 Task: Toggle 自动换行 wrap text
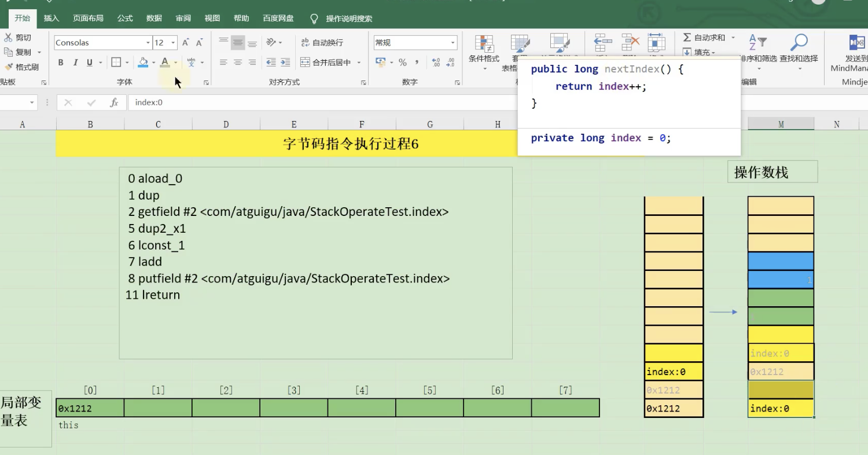coord(322,42)
